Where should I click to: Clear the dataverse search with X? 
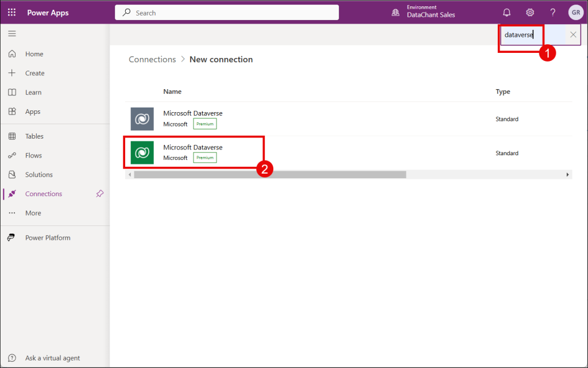573,34
